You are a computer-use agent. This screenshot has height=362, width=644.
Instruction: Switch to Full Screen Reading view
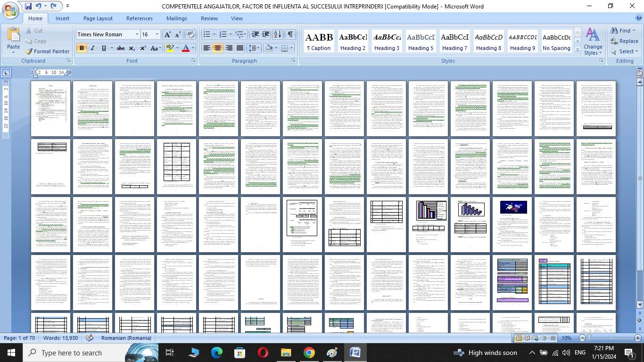tap(527, 338)
